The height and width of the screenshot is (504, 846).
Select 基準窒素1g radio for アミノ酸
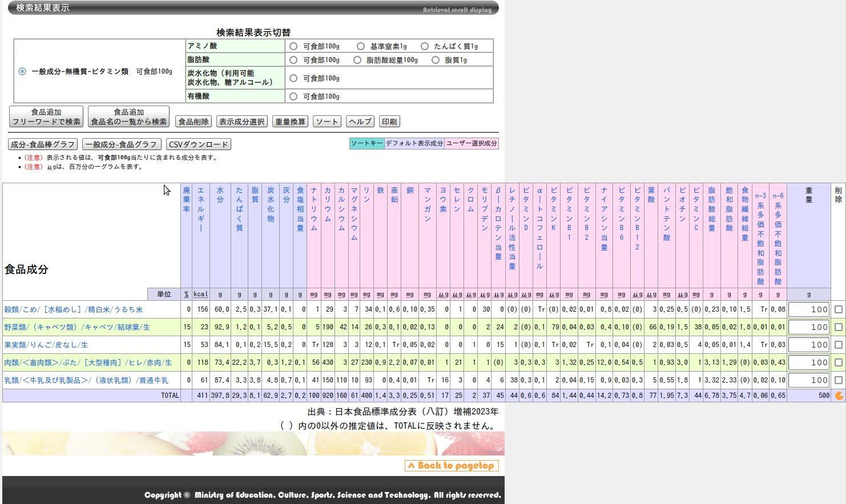click(360, 46)
